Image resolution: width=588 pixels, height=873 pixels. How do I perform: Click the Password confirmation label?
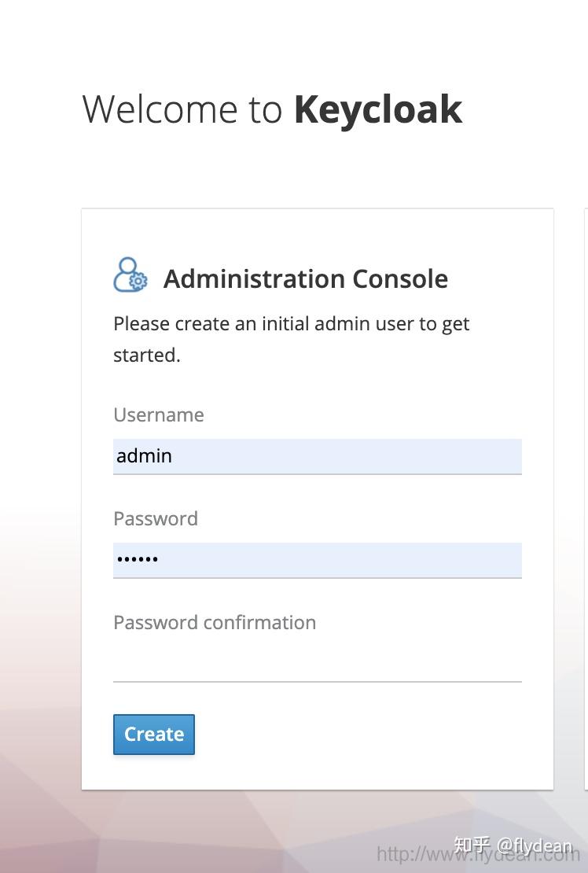[214, 622]
